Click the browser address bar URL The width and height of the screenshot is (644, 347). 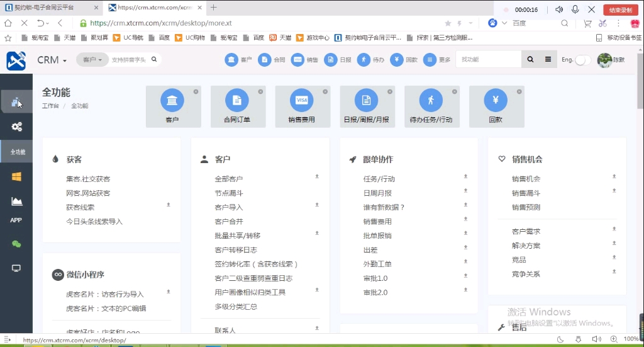161,23
